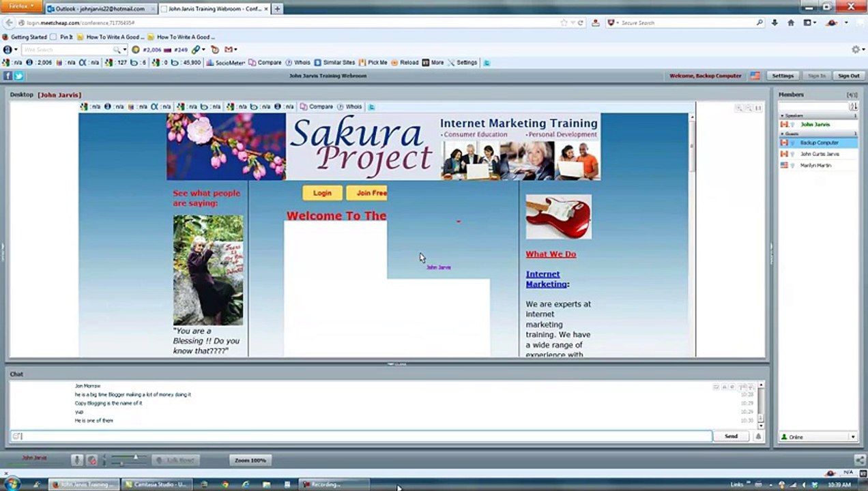Open the Getting Started bookmark
Image resolution: width=868 pixels, height=491 pixels.
[x=25, y=37]
